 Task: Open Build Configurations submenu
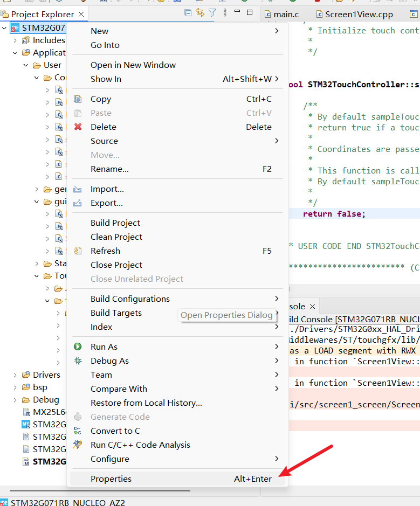177,299
